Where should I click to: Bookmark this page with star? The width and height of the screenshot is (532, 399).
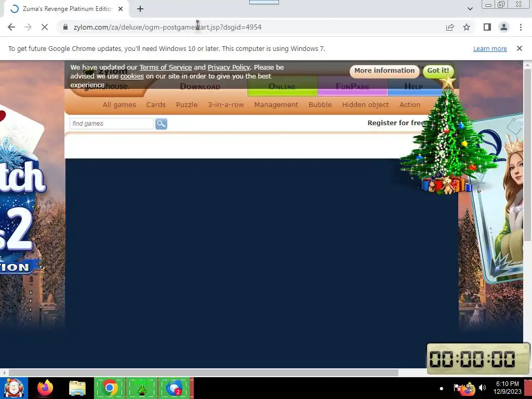[467, 27]
